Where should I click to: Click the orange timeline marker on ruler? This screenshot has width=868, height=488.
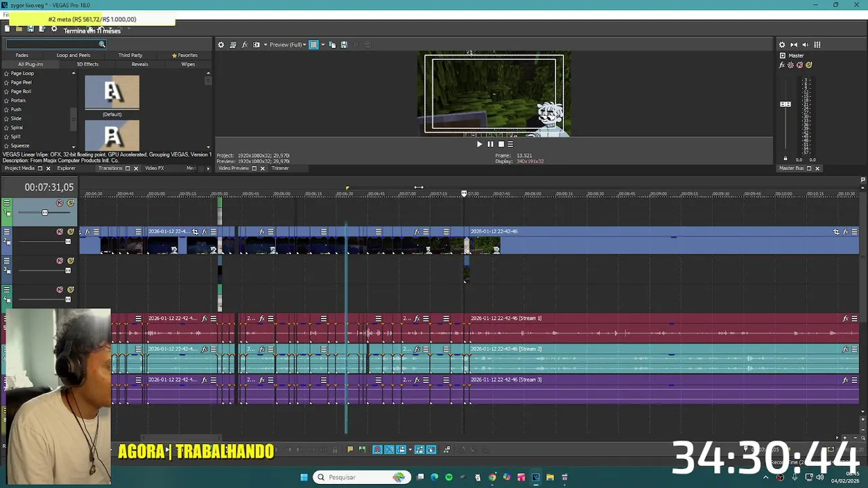click(347, 188)
